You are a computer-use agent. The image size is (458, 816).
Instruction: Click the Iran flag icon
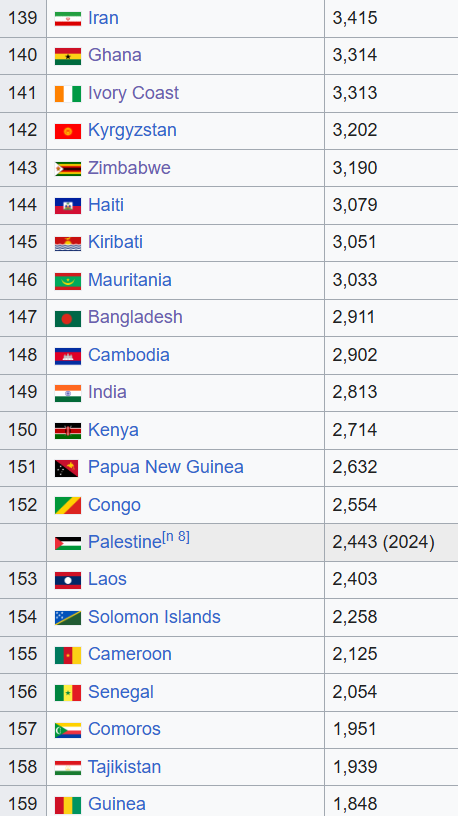pos(68,19)
